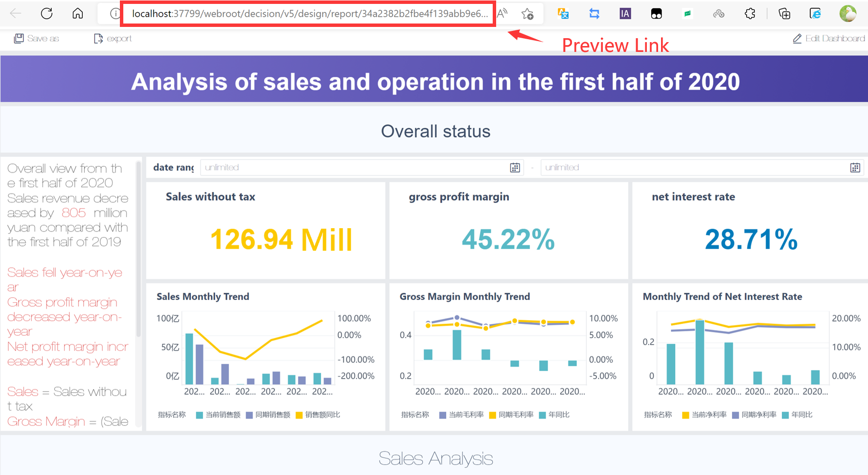Open the IA extension icon
This screenshot has width=868, height=475.
[x=625, y=14]
